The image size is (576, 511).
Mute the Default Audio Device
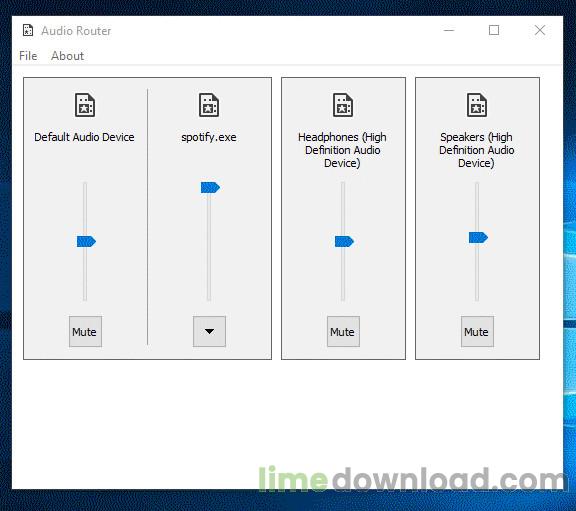point(85,331)
